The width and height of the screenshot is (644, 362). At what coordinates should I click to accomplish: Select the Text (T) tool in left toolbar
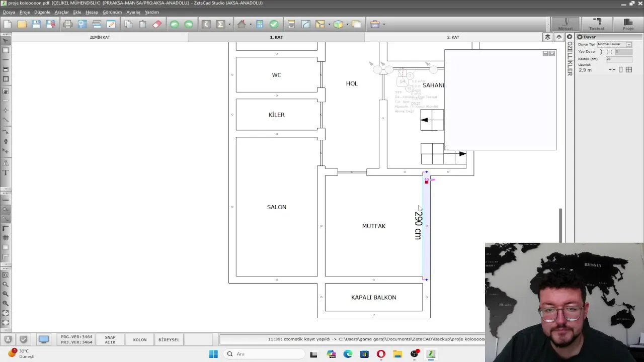6,173
